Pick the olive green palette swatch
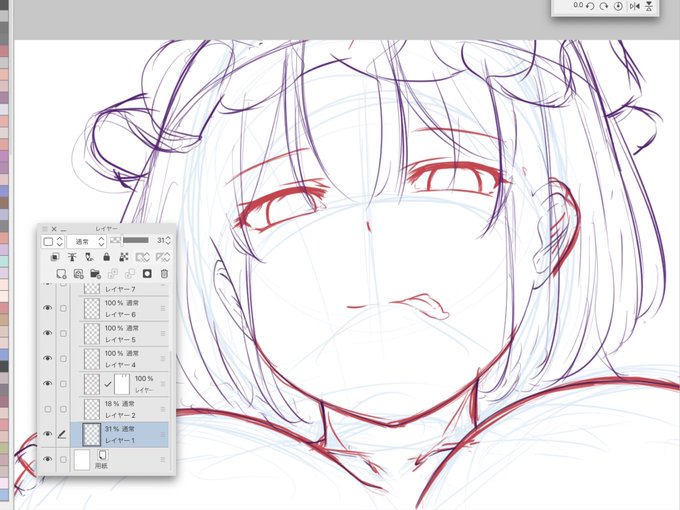The width and height of the screenshot is (680, 510). click(4, 447)
